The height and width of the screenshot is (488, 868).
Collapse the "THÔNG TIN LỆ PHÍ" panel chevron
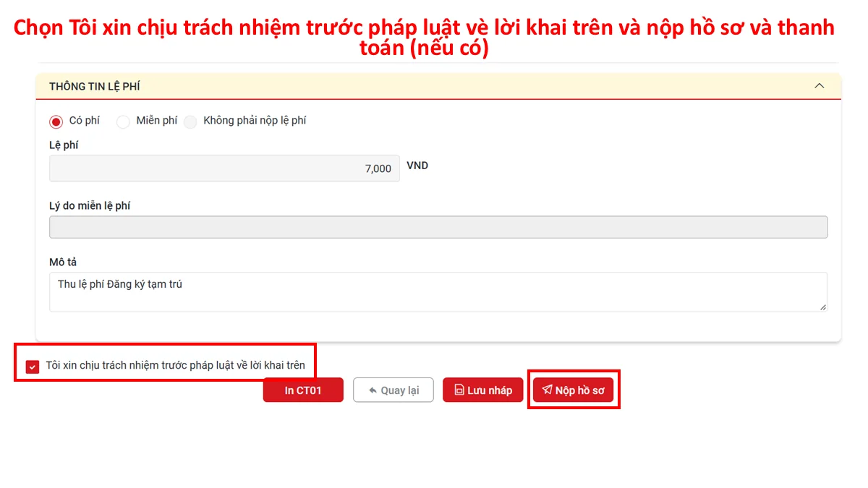click(820, 86)
